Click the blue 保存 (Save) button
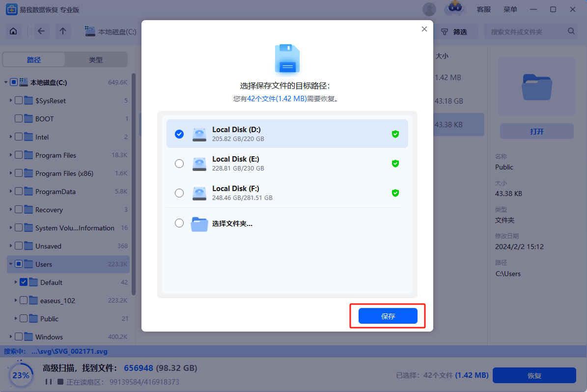This screenshot has width=587, height=392. 388,316
